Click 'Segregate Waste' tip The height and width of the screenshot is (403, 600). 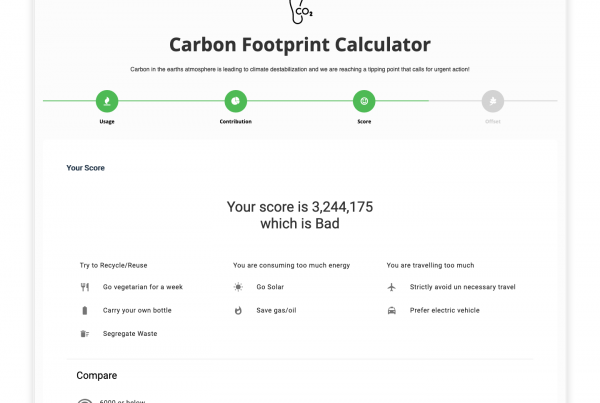pyautogui.click(x=130, y=334)
